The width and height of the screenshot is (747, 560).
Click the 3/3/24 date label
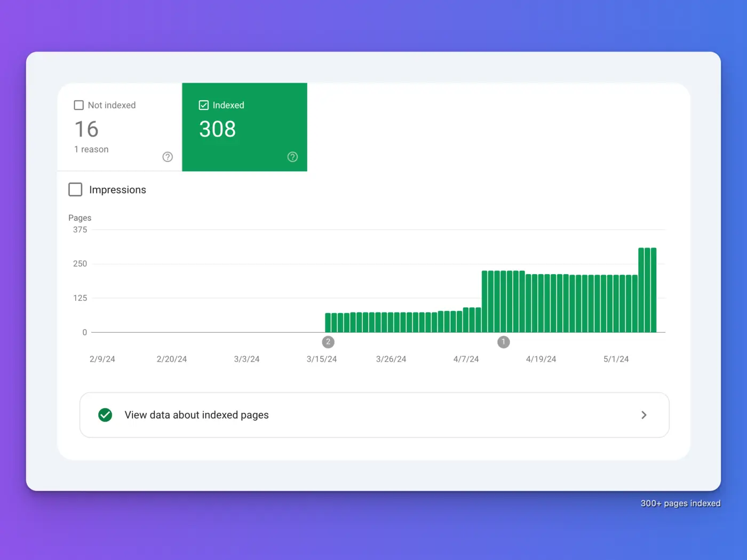247,359
